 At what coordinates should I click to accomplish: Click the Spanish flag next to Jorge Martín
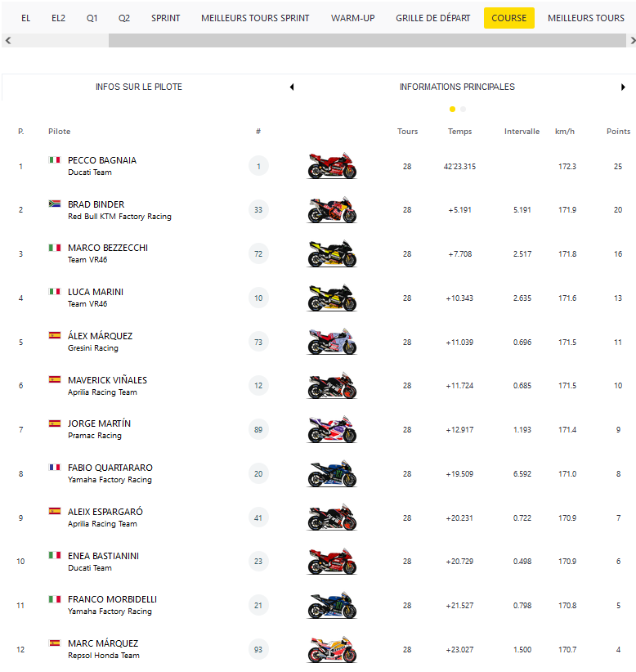point(54,423)
